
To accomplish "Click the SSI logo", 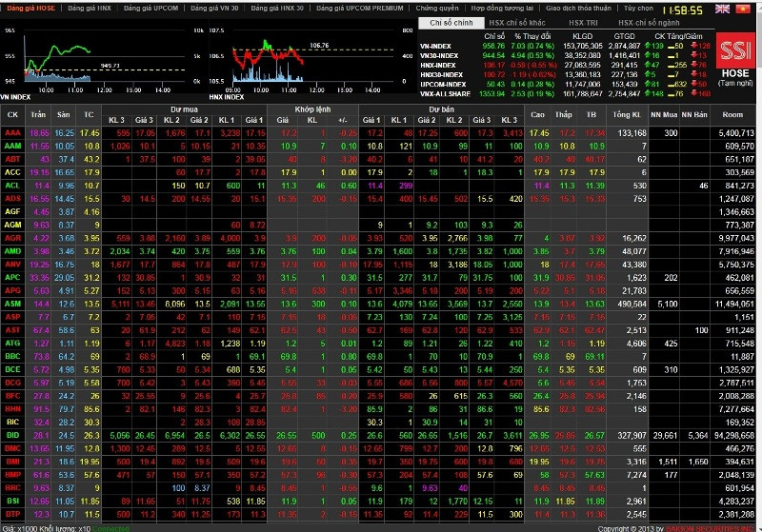I will pos(735,50).
